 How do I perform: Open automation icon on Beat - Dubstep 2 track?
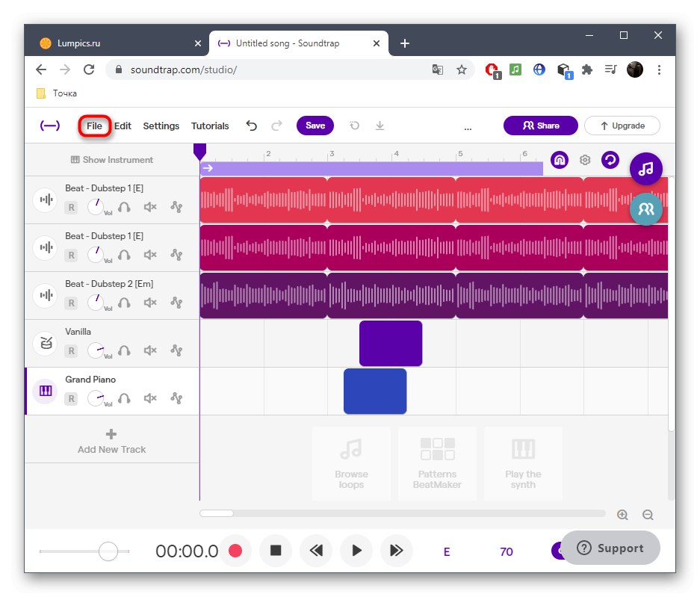click(x=176, y=303)
